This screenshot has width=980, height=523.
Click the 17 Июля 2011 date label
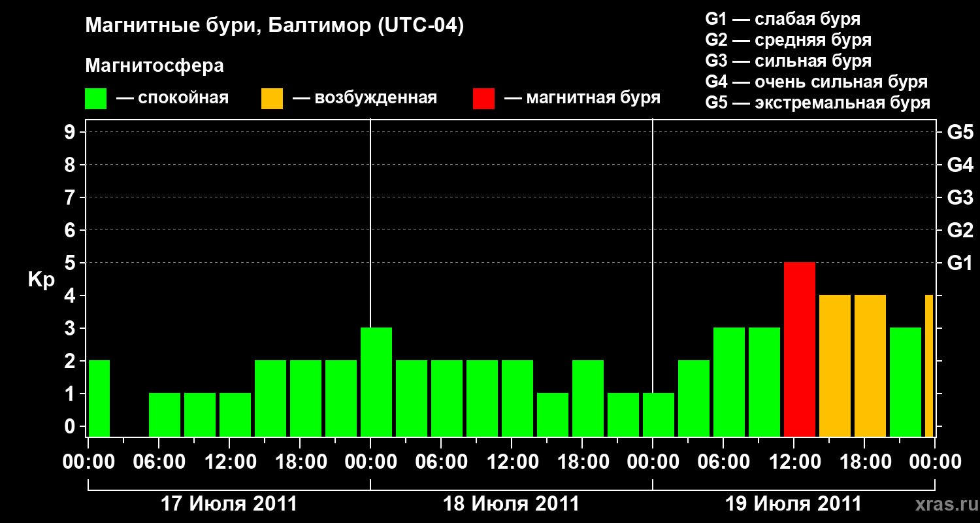click(229, 504)
